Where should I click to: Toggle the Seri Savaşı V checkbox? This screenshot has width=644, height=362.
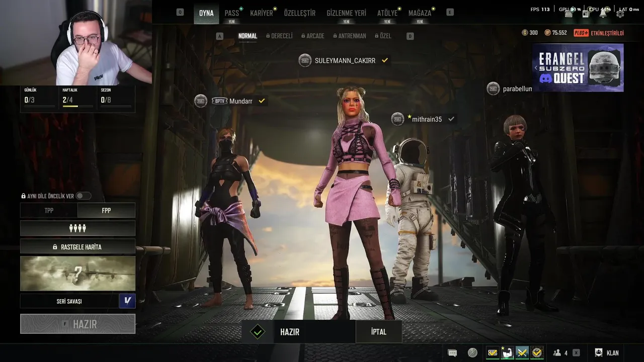[x=127, y=301]
